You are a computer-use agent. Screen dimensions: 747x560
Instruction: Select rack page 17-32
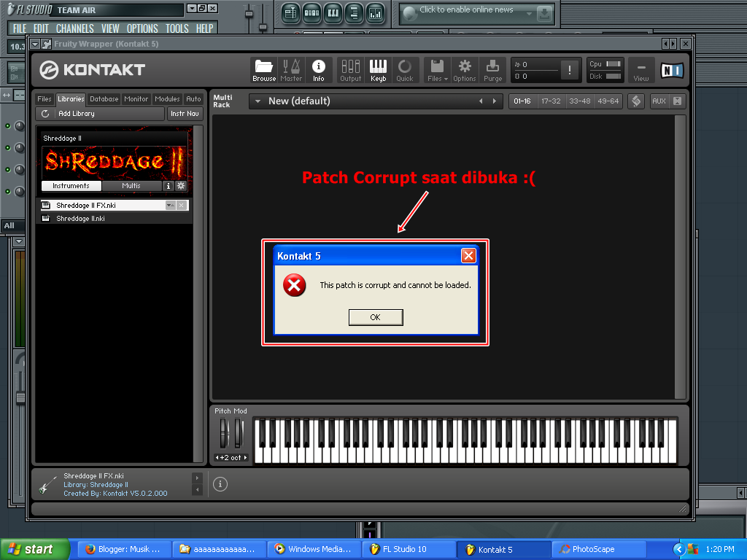coord(551,101)
